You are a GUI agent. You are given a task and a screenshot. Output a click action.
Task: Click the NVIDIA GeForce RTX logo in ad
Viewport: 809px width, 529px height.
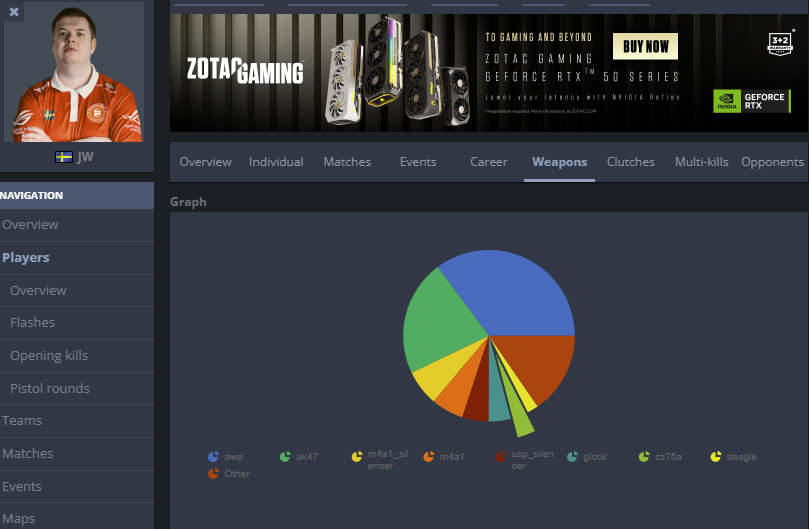[752, 101]
